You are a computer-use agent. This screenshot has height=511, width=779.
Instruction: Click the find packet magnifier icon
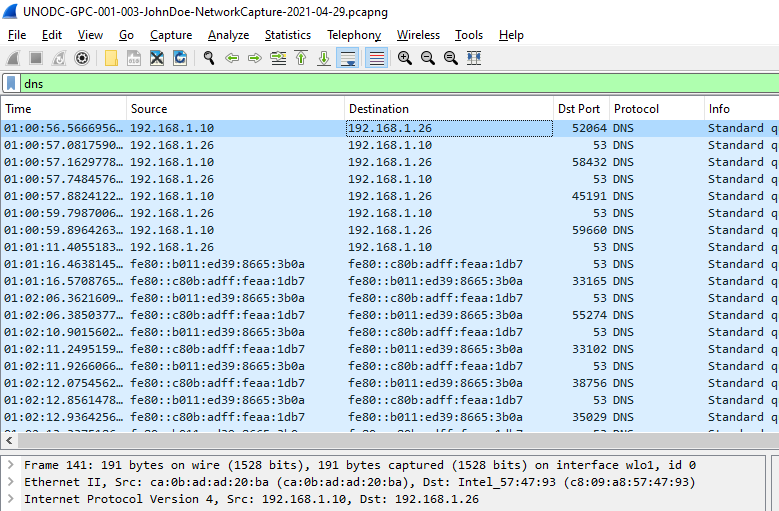[x=209, y=58]
